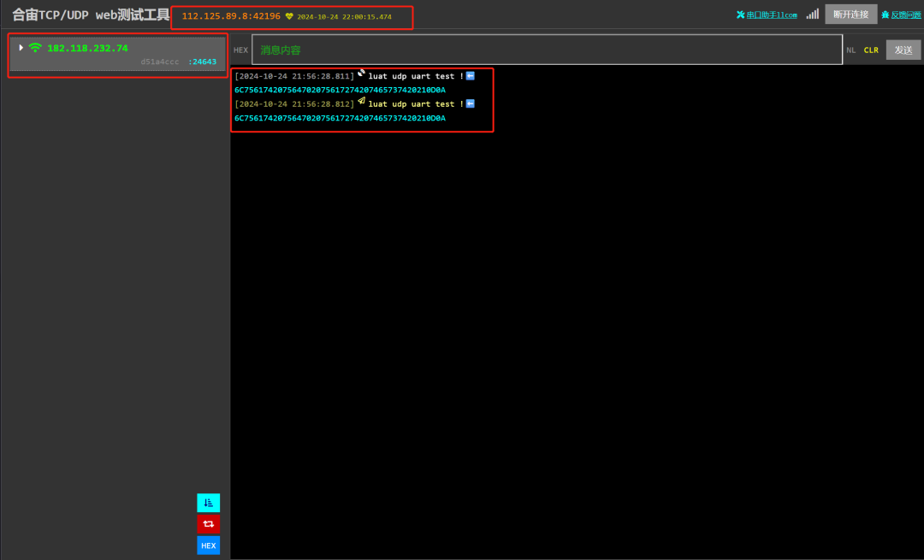Click the blue arrow icon in the 21:56:28.812 entry

[471, 103]
